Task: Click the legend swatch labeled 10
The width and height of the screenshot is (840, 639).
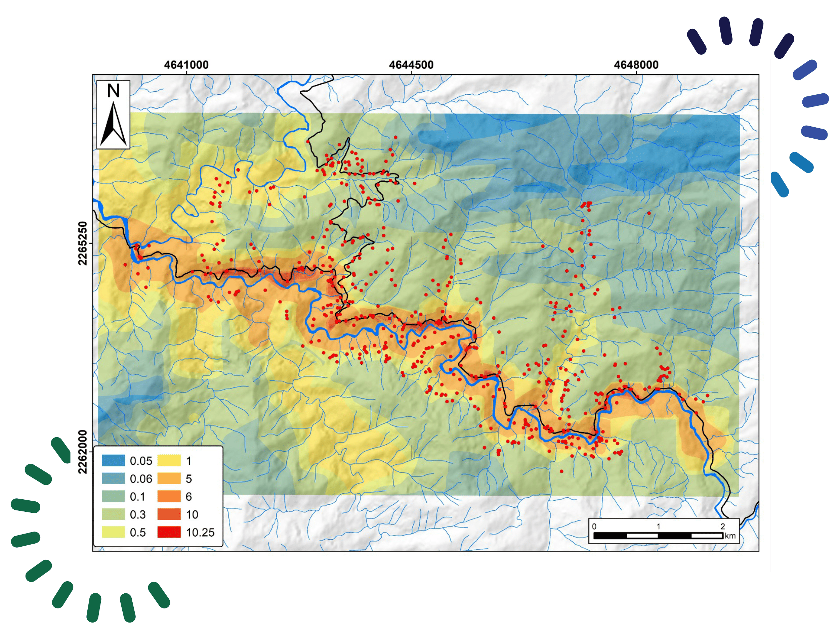Action: coord(169,514)
